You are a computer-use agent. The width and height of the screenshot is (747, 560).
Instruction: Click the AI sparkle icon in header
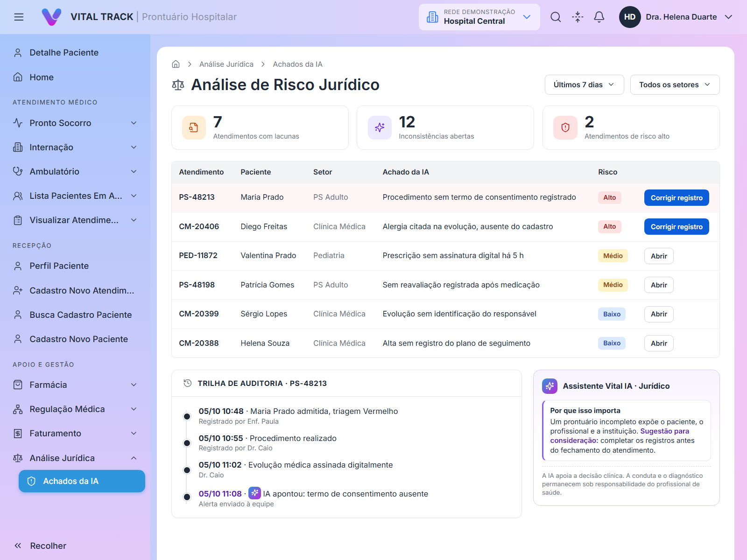pos(578,17)
